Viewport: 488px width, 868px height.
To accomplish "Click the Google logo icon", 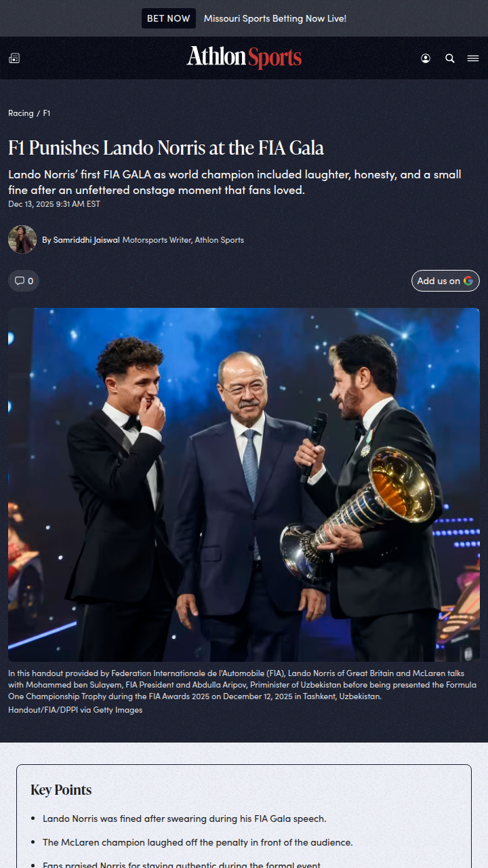I will click(x=468, y=281).
